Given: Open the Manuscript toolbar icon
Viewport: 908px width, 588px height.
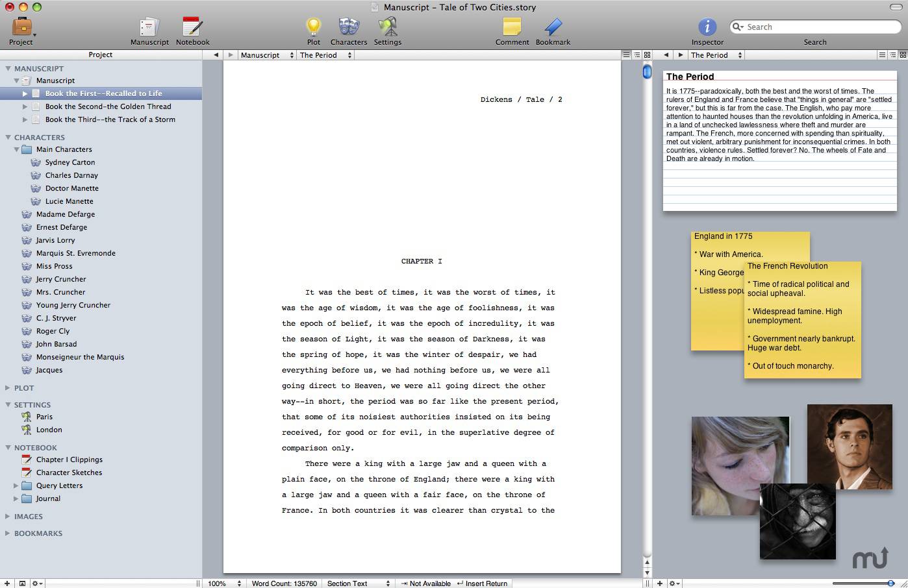Looking at the screenshot, I should click(149, 27).
